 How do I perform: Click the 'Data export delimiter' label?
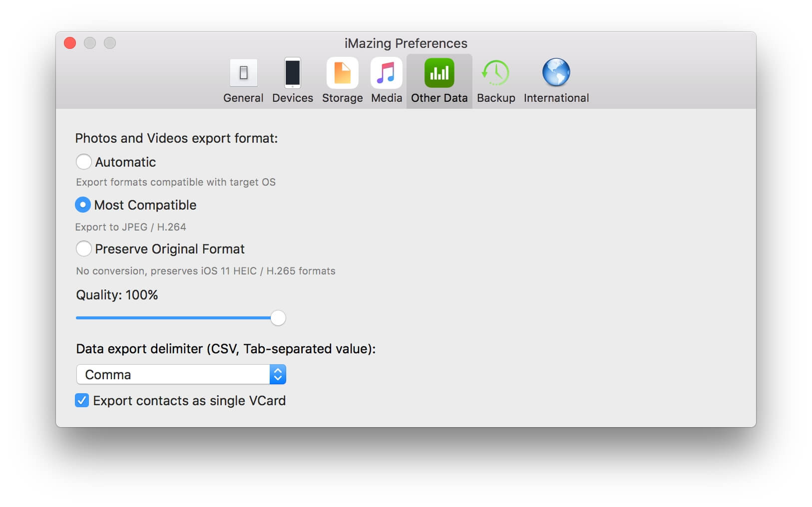[x=226, y=349]
